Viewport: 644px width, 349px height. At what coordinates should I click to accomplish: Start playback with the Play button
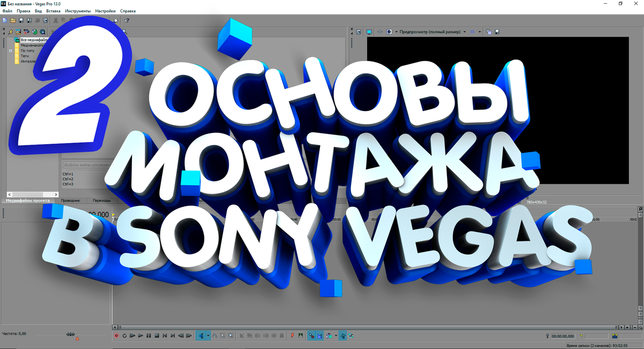[x=141, y=336]
